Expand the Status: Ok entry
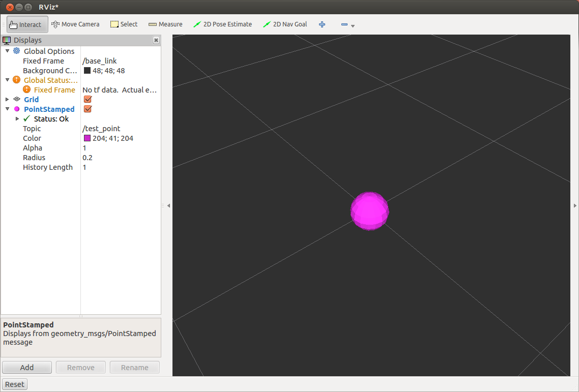579x392 pixels. [x=17, y=119]
